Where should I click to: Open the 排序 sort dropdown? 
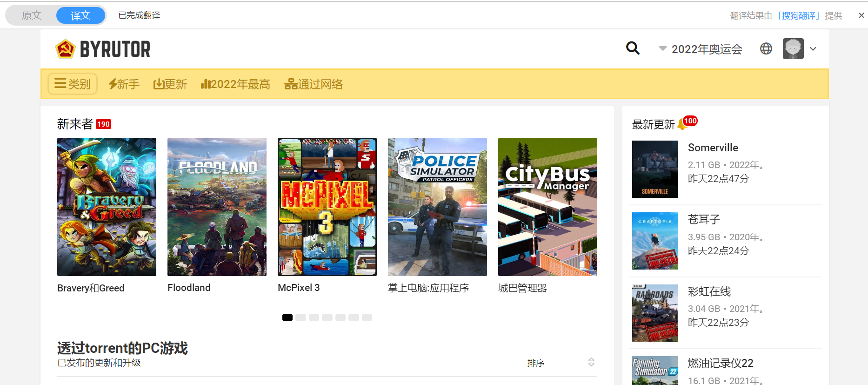[x=560, y=363]
